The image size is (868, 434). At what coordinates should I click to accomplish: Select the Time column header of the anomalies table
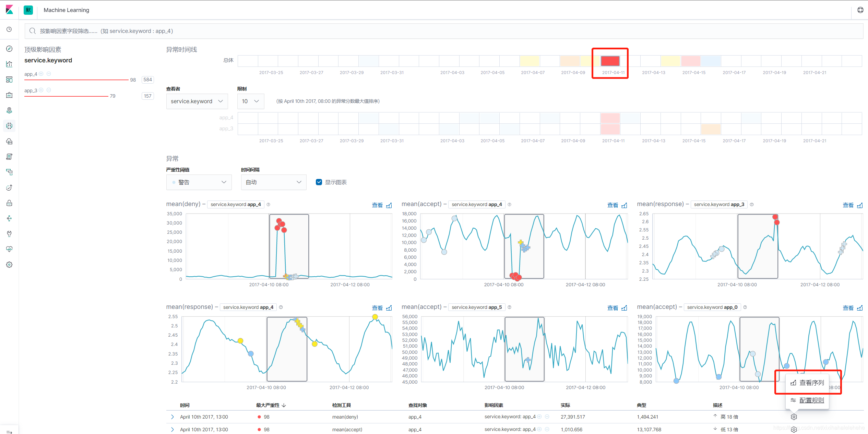pos(185,405)
